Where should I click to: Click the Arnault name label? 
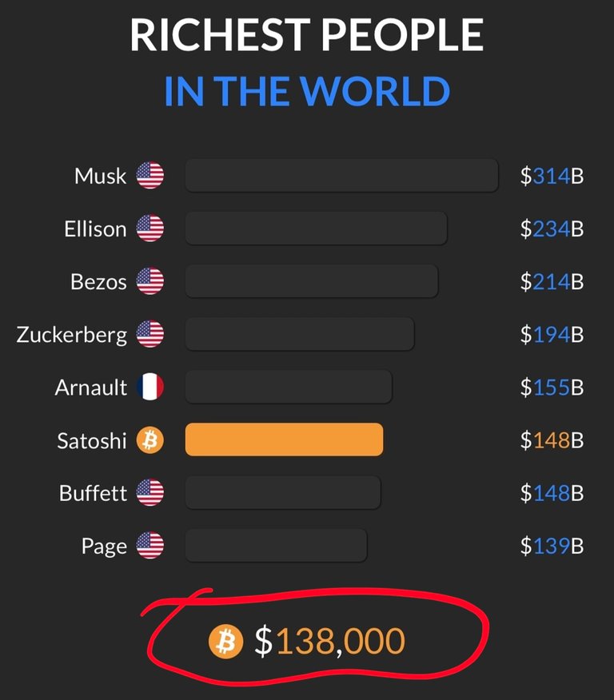tap(91, 387)
